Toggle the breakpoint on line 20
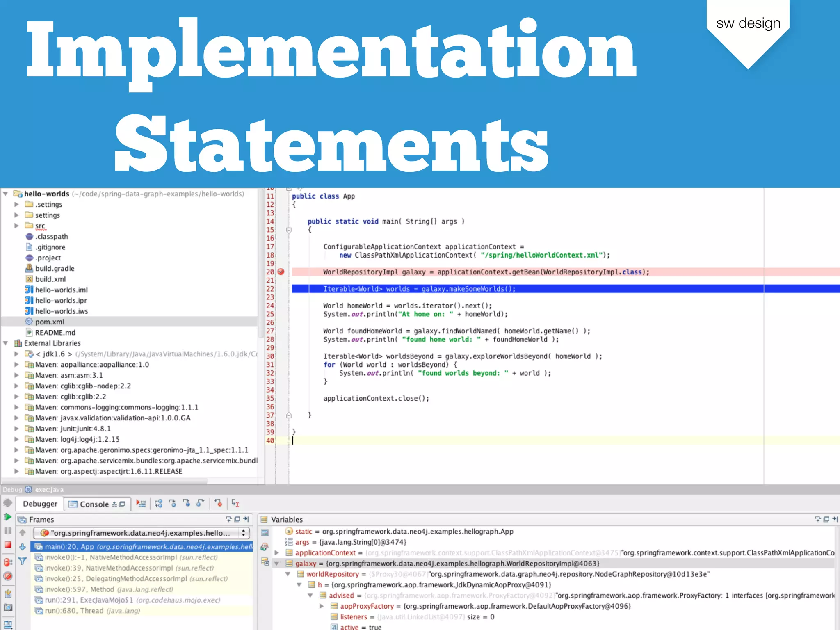Viewport: 840px width, 630px height. coord(281,272)
